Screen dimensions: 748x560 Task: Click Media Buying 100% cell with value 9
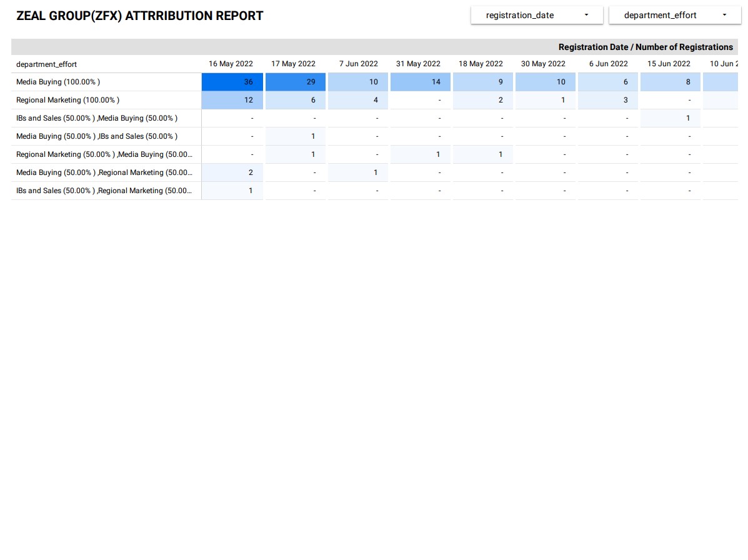pyautogui.click(x=483, y=82)
